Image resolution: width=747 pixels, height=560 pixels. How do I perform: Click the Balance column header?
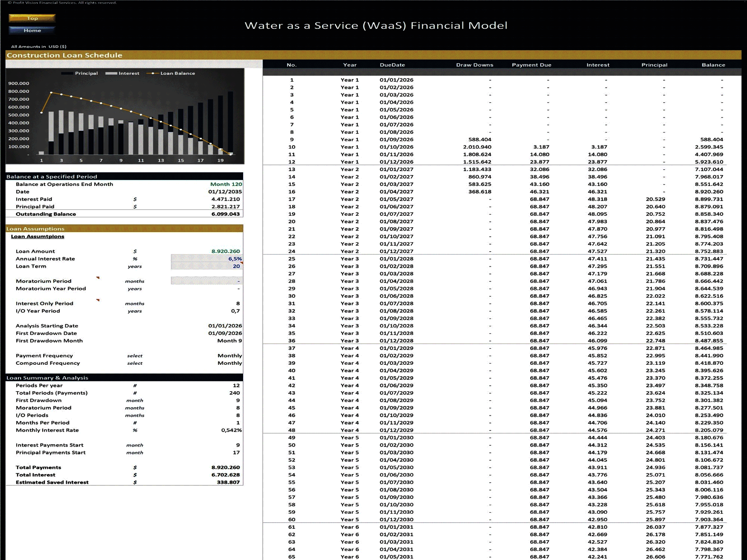coord(713,65)
